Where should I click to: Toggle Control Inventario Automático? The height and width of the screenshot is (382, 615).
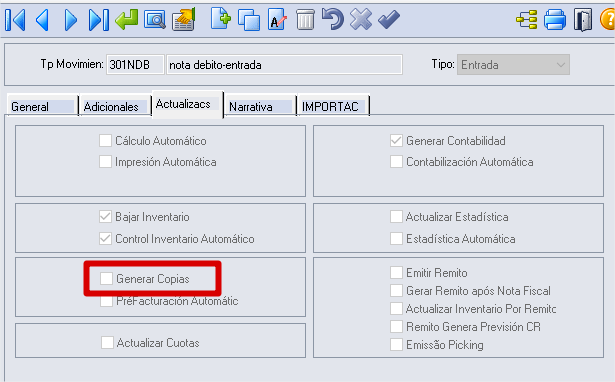[105, 238]
